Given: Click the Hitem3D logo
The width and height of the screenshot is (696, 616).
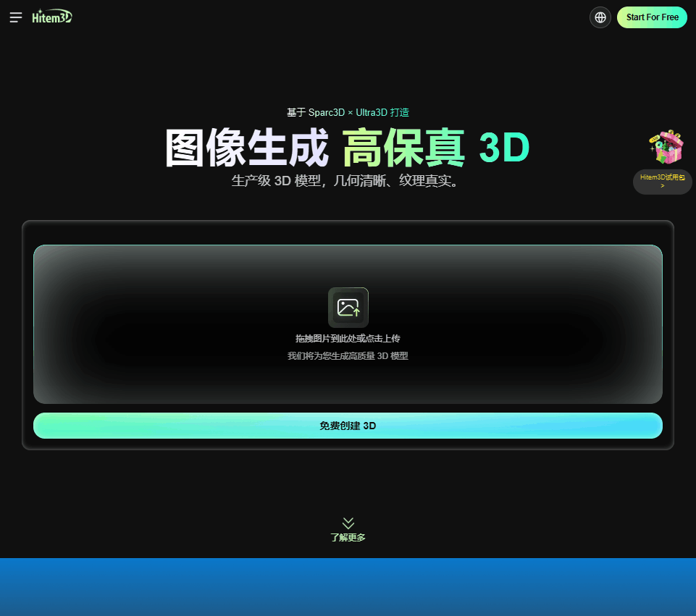Looking at the screenshot, I should click(x=52, y=17).
